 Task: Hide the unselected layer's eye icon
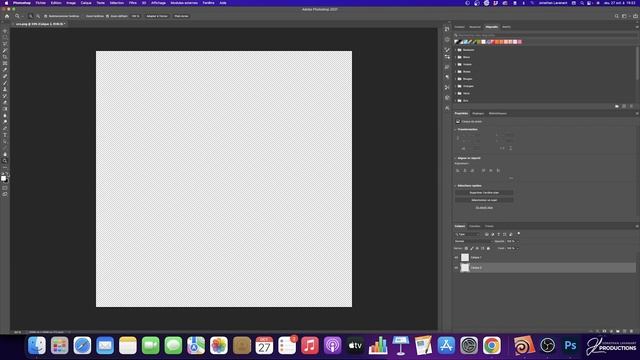(456, 257)
